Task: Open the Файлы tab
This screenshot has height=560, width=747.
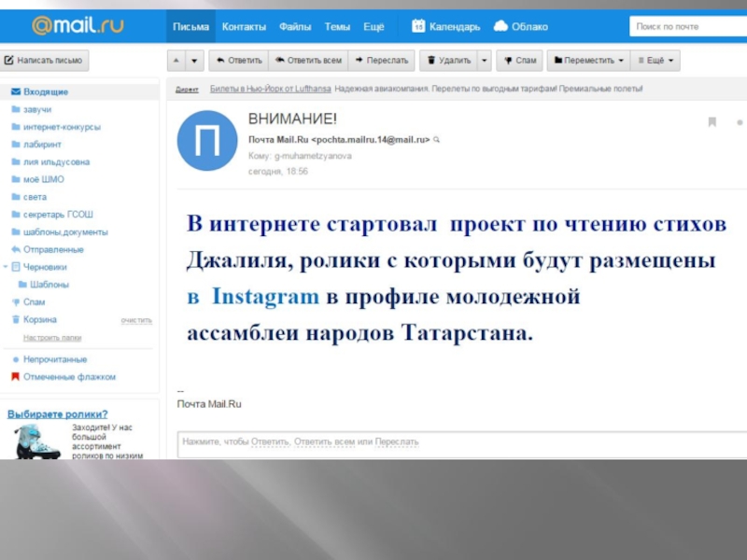Action: click(295, 27)
